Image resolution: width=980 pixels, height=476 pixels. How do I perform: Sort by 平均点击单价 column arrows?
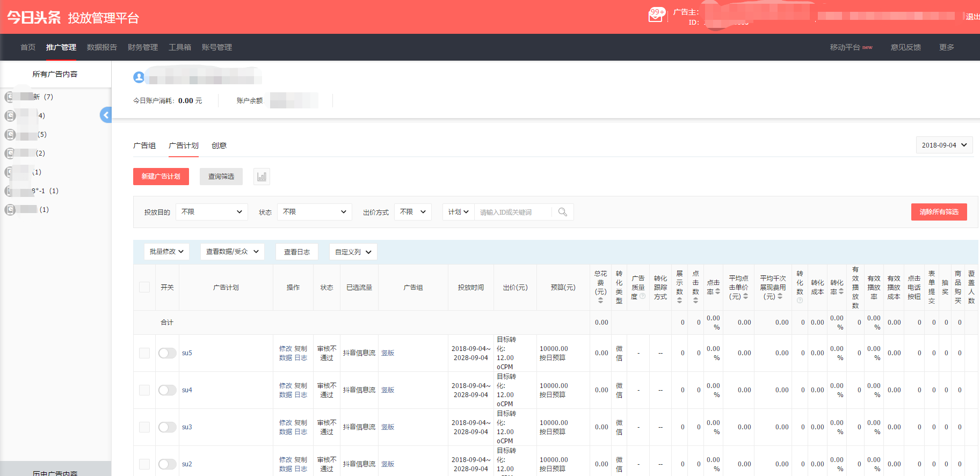pyautogui.click(x=745, y=296)
